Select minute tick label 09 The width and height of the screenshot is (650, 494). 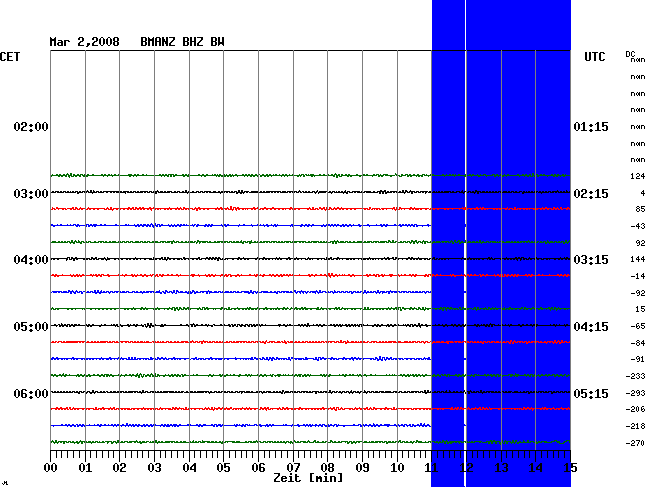click(x=362, y=468)
